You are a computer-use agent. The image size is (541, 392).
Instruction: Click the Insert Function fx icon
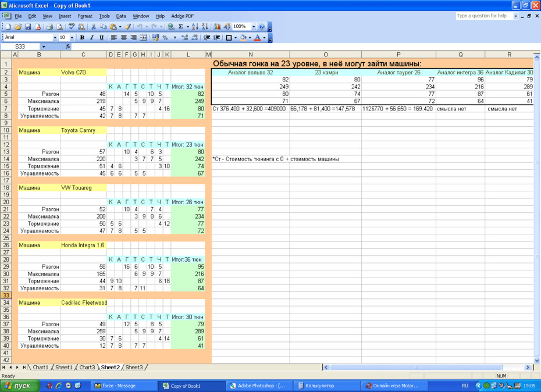[x=68, y=47]
